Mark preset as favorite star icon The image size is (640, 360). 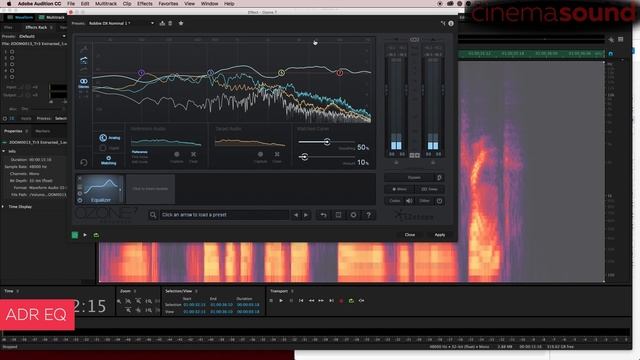coord(181,23)
